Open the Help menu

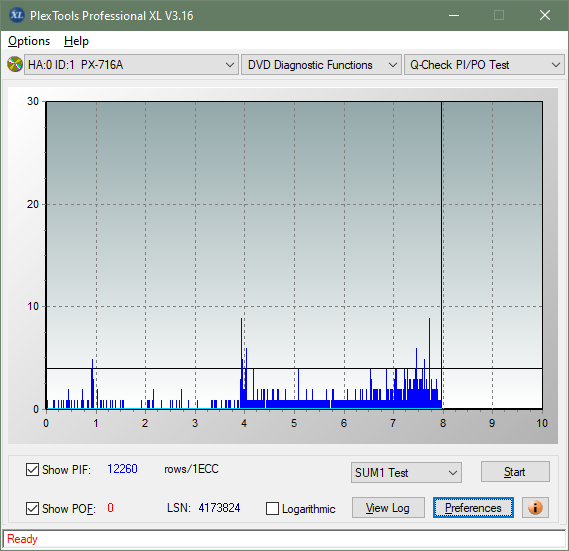point(76,41)
